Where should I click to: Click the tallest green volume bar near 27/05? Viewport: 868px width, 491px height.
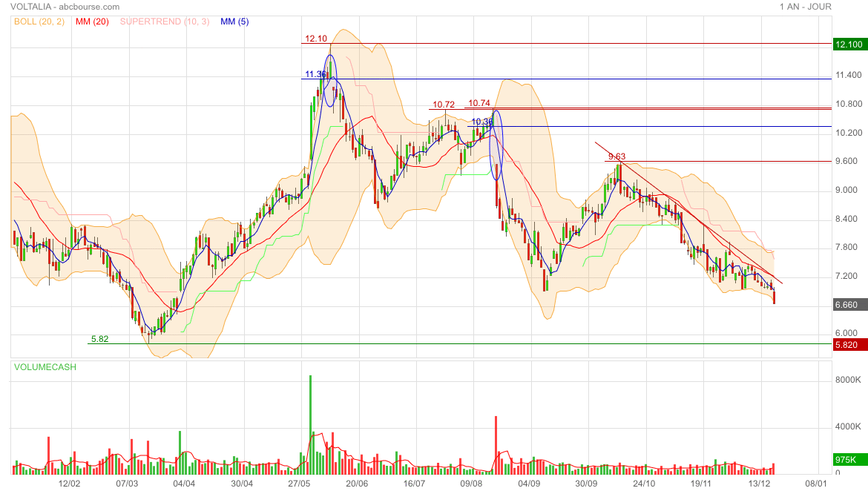(x=311, y=424)
